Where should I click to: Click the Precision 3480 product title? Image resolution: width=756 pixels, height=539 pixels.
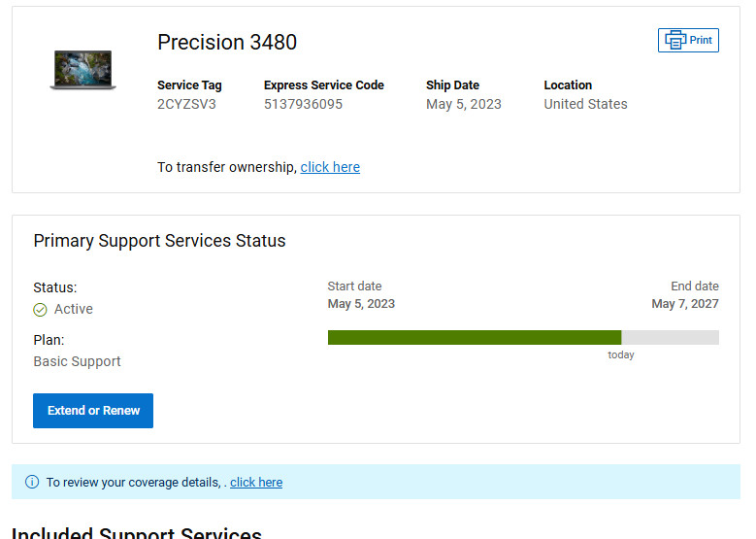(227, 43)
